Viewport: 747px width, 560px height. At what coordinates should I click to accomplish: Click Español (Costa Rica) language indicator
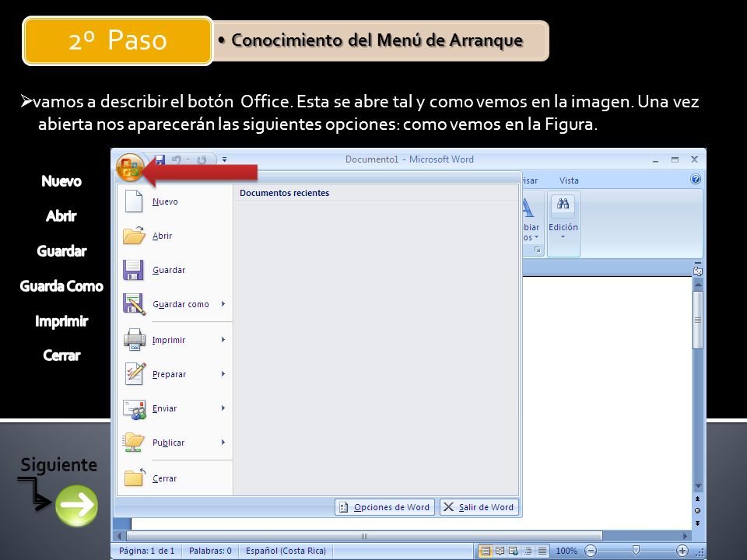point(286,551)
